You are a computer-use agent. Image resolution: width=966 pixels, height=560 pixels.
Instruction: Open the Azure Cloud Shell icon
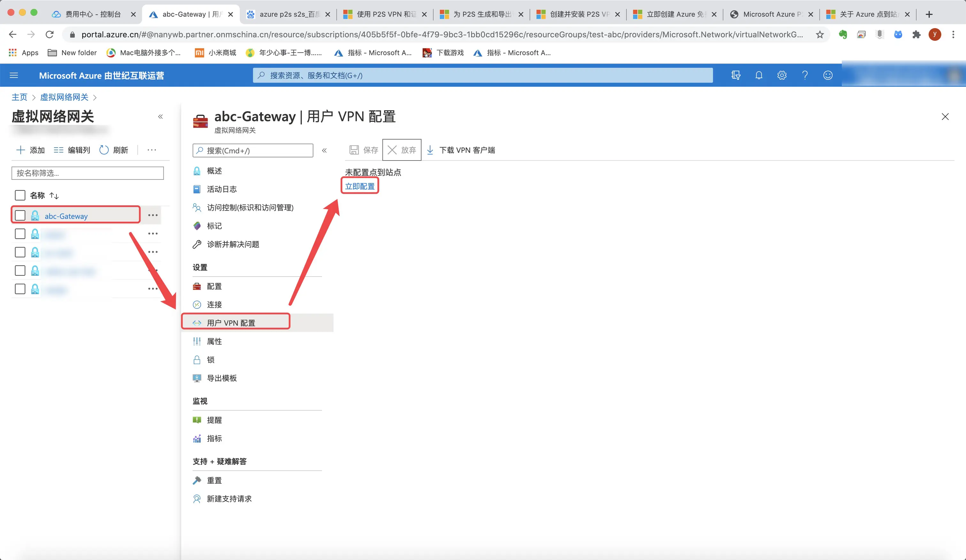click(736, 75)
